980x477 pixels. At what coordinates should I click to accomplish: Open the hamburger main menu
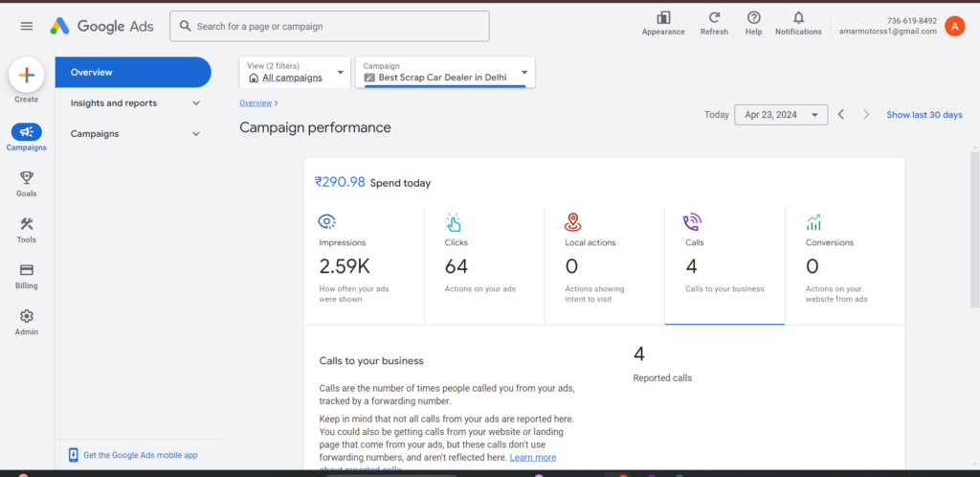tap(26, 26)
